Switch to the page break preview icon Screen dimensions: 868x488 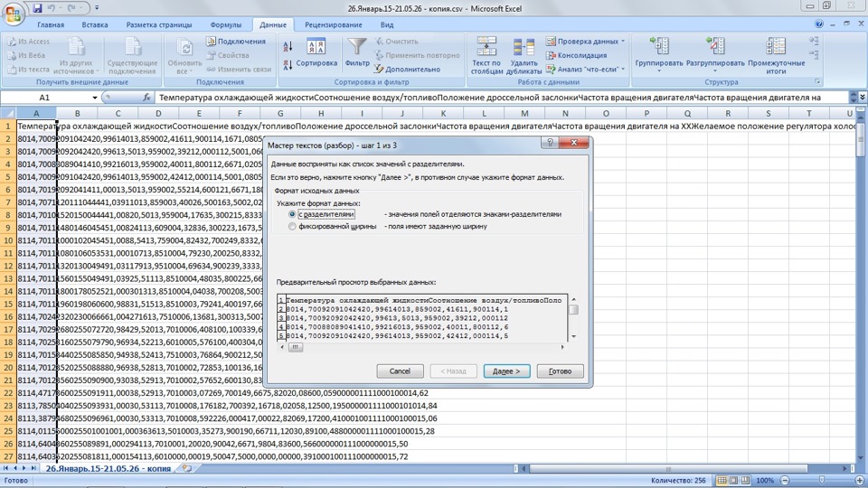pos(745,480)
